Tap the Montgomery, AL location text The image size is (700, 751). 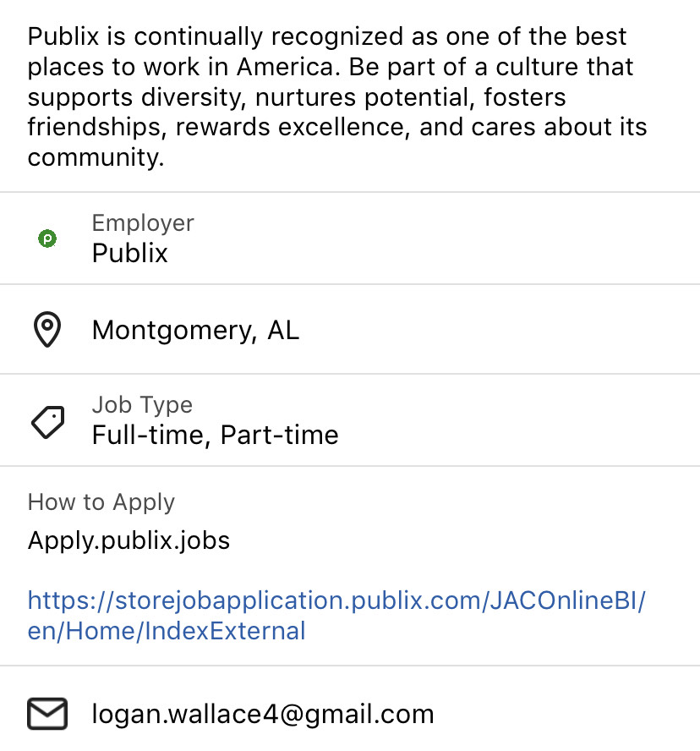click(195, 330)
